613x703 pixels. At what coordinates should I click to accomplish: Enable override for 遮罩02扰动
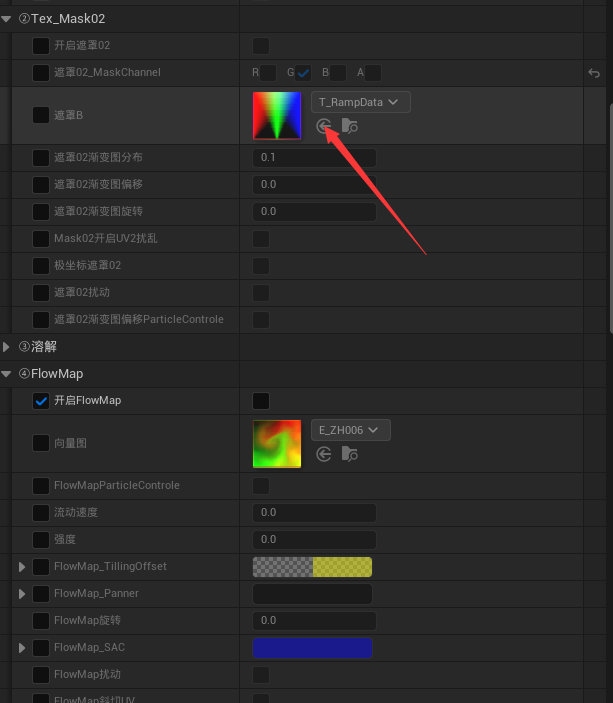(41, 293)
